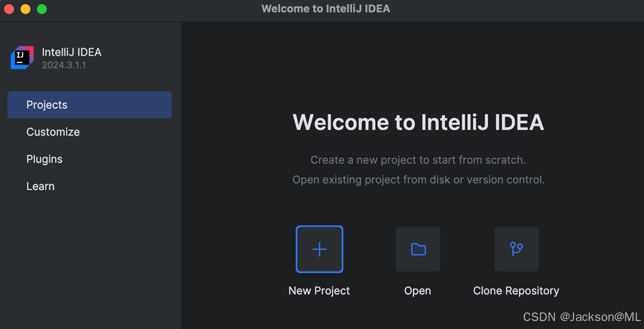Click the "Create a new project" description line
This screenshot has width=644, height=329.
tap(418, 160)
